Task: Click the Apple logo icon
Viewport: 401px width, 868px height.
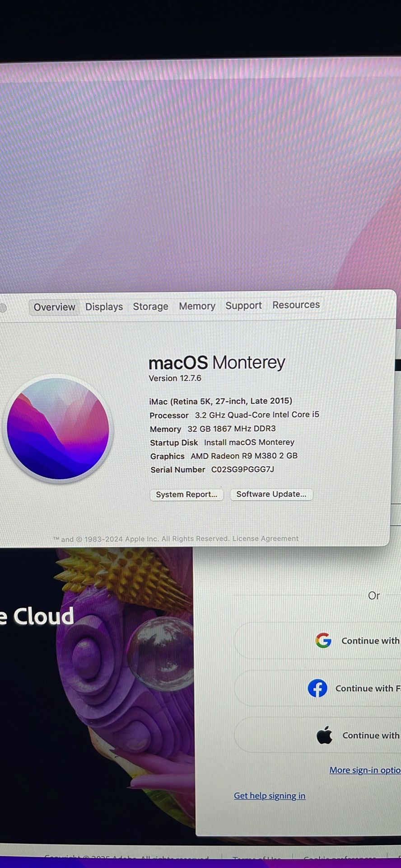Action: click(x=324, y=736)
